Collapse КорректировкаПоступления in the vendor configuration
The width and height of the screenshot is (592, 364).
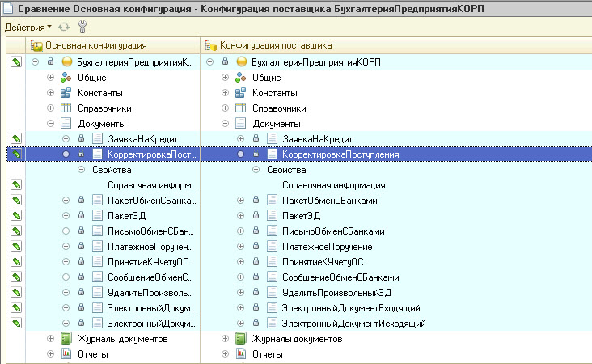tap(240, 154)
